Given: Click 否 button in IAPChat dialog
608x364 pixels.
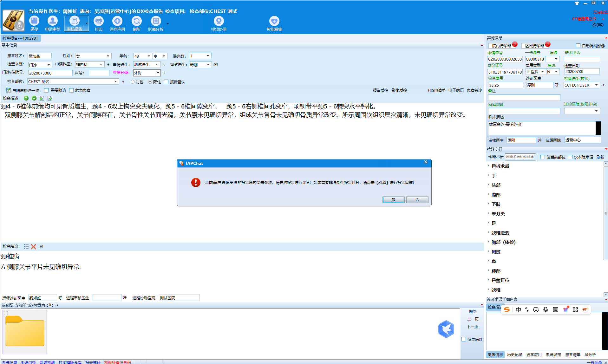Looking at the screenshot, I should (x=417, y=200).
